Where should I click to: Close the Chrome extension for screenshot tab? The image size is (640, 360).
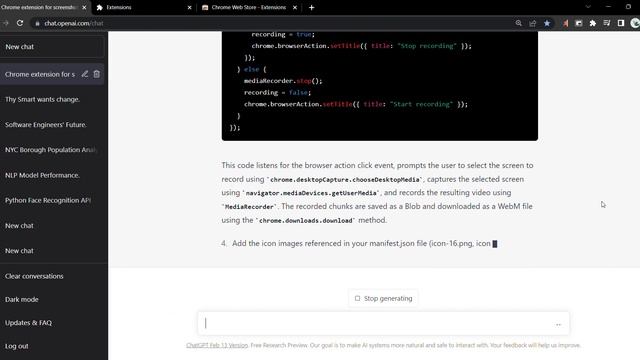coord(84,7)
